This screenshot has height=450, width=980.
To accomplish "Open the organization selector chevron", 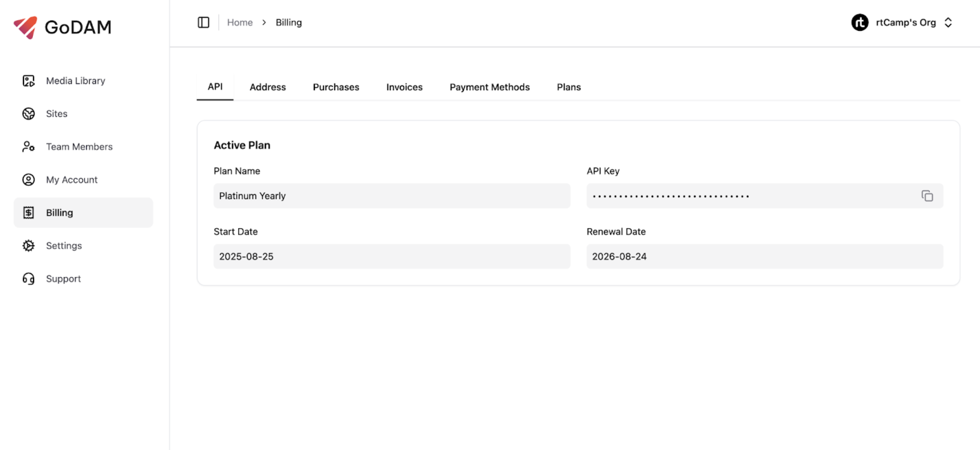I will point(948,22).
